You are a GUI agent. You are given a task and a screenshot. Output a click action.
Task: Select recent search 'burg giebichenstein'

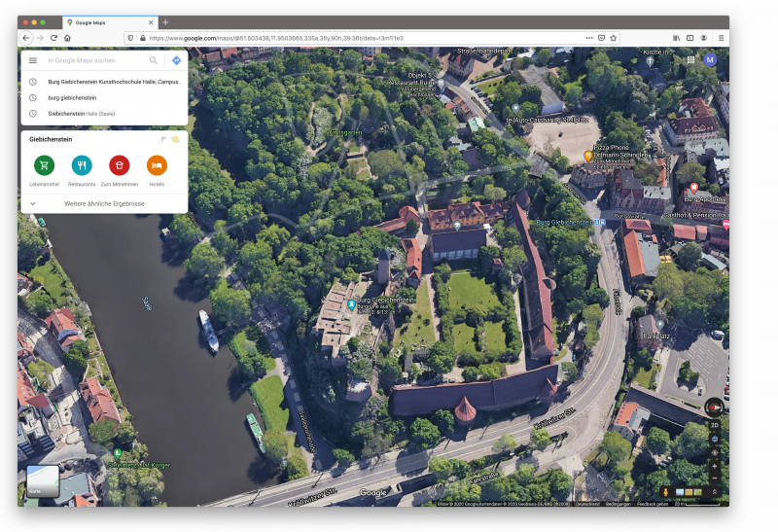[72, 97]
